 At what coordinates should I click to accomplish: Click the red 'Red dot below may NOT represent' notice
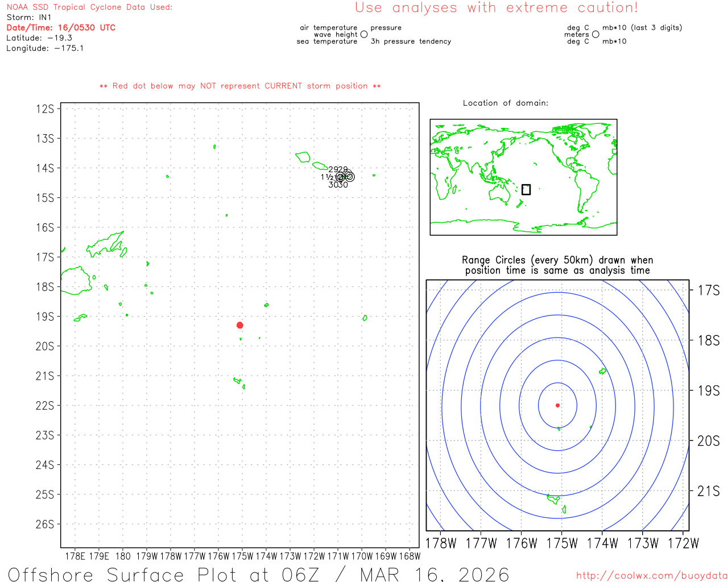click(x=240, y=86)
